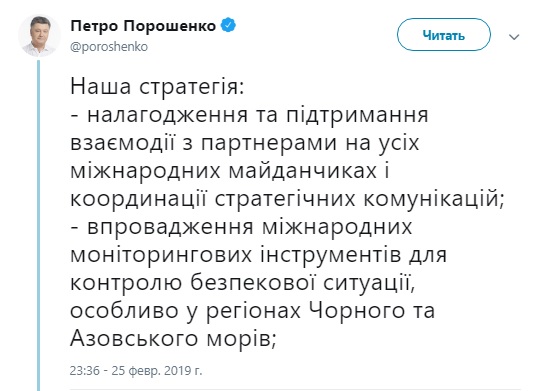Click the vertical blue thread line

tap(39, 225)
